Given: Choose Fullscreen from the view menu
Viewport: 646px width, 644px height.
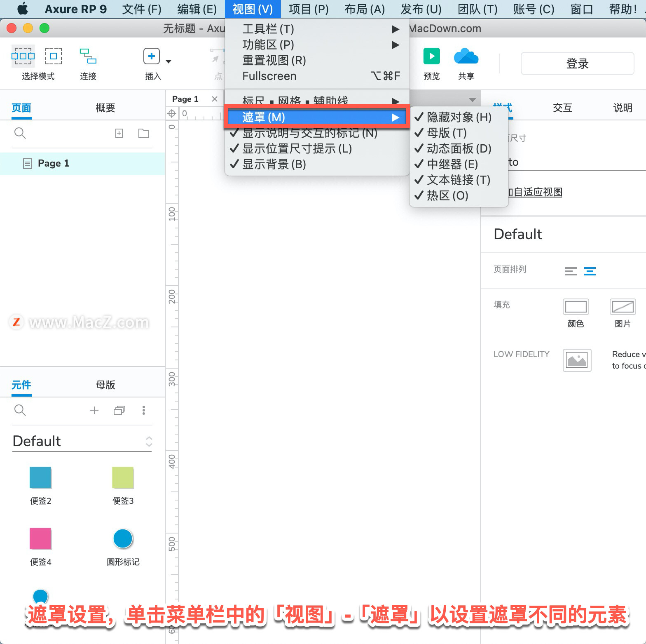Looking at the screenshot, I should pyautogui.click(x=317, y=76).
